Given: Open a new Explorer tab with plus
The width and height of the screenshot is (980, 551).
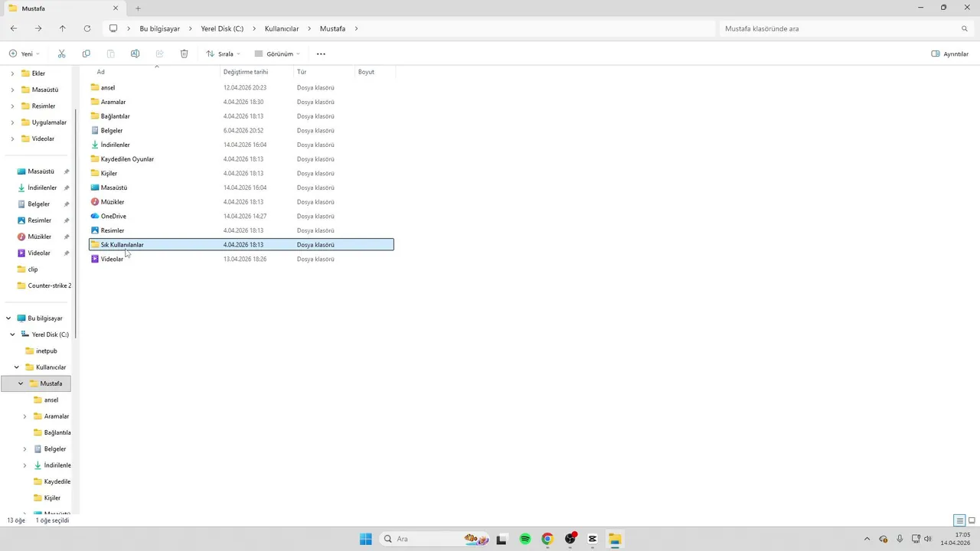Looking at the screenshot, I should click(138, 8).
